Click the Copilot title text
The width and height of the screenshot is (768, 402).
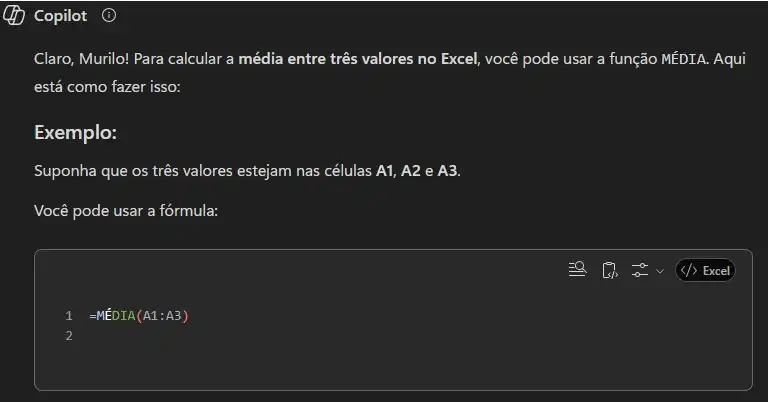tap(60, 16)
